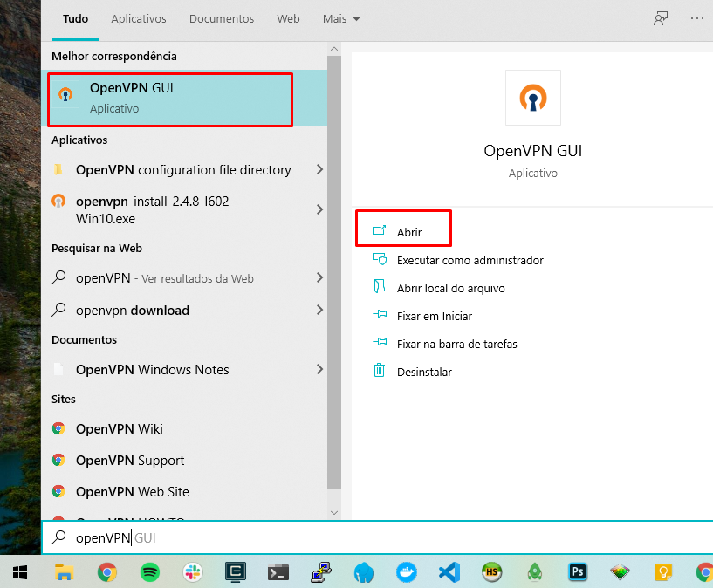Open the Windows Start menu
The width and height of the screenshot is (713, 588).
click(x=20, y=572)
